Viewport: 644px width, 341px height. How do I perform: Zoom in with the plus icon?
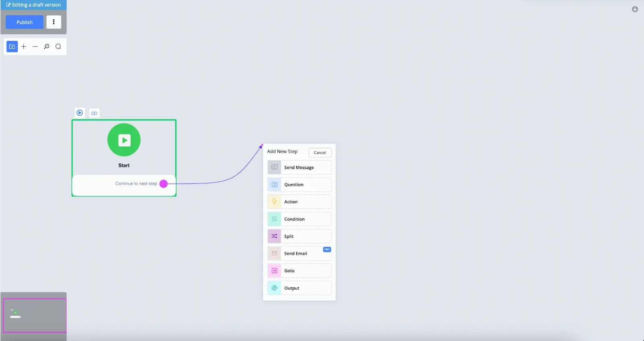(24, 46)
